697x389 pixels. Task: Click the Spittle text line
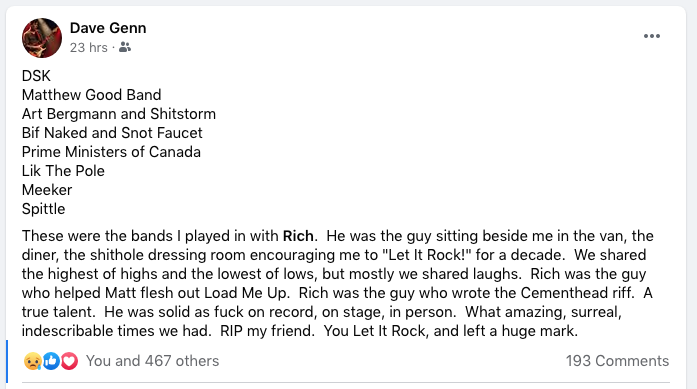click(x=44, y=209)
